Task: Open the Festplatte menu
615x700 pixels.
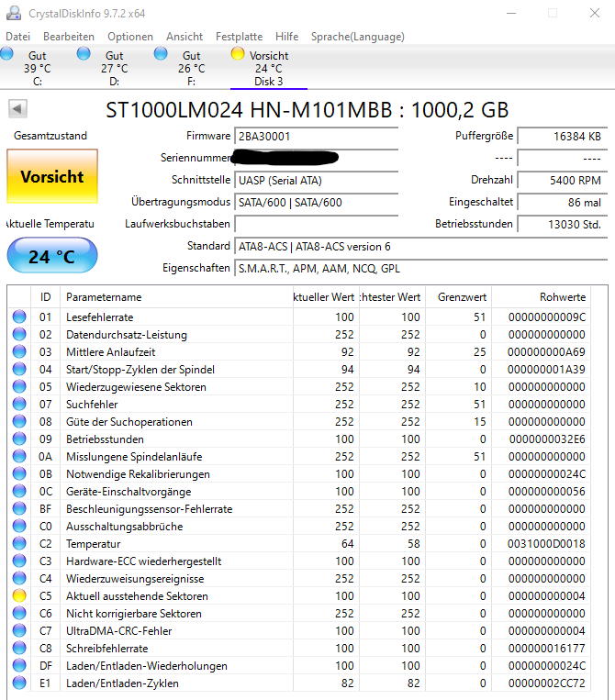Action: pos(239,37)
